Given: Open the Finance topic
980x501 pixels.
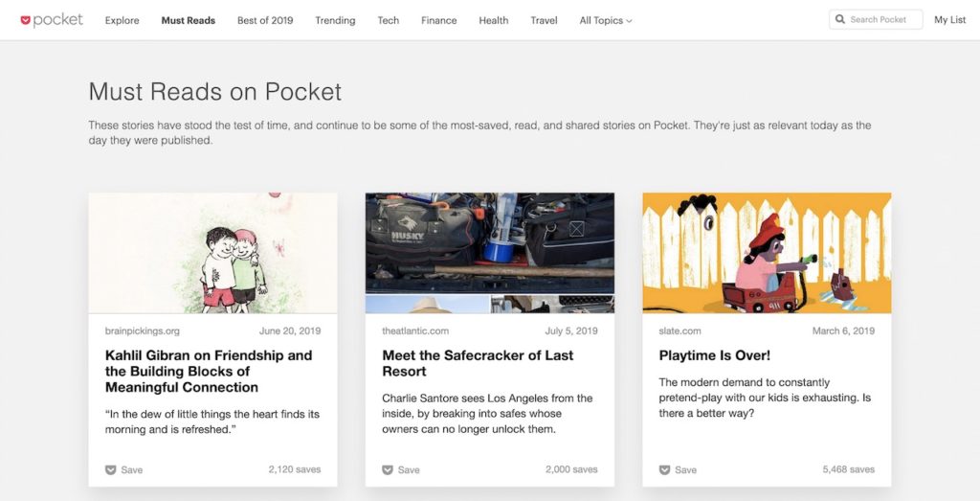Looking at the screenshot, I should [x=438, y=20].
